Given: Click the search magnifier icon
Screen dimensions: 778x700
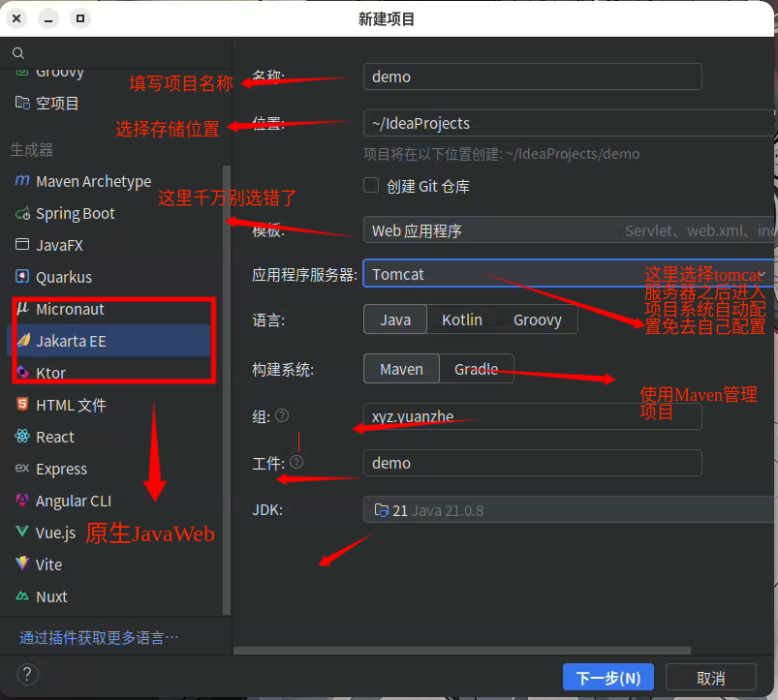Looking at the screenshot, I should 18,53.
